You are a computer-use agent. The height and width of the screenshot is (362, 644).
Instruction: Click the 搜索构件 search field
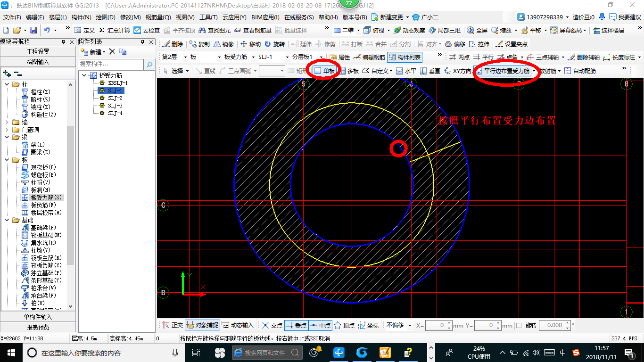tap(111, 64)
